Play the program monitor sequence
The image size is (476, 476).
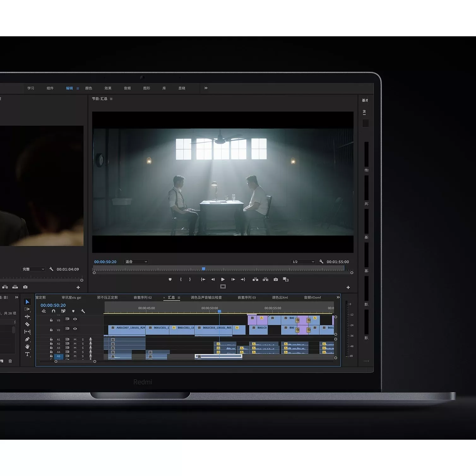223,279
